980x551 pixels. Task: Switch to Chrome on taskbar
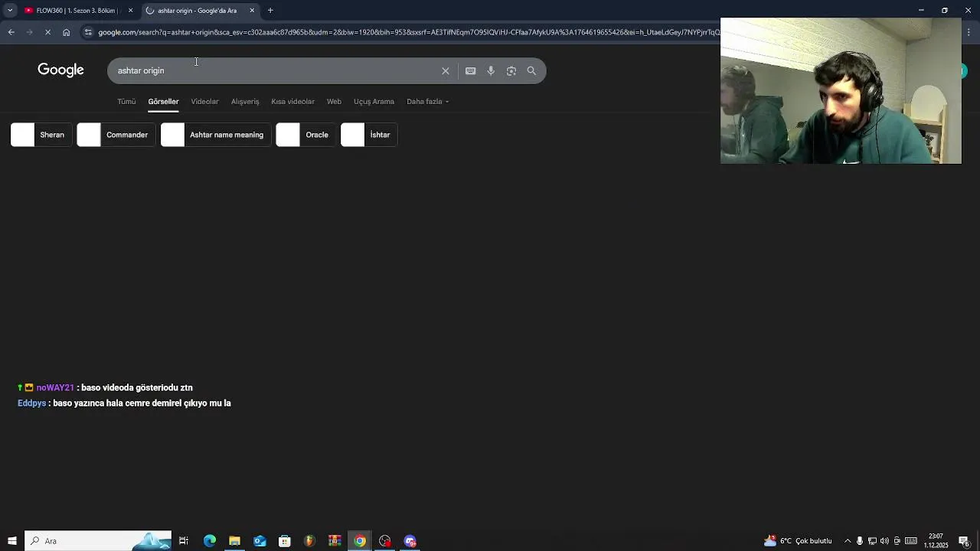360,541
